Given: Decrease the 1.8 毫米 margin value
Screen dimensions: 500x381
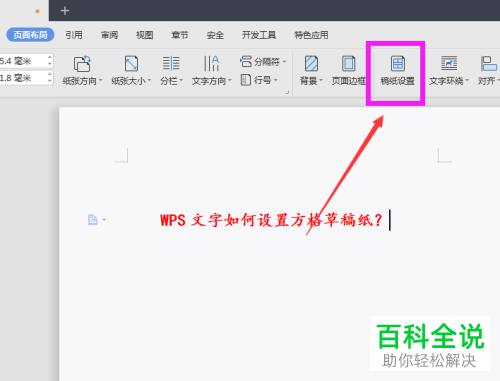Looking at the screenshot, I should tap(50, 81).
